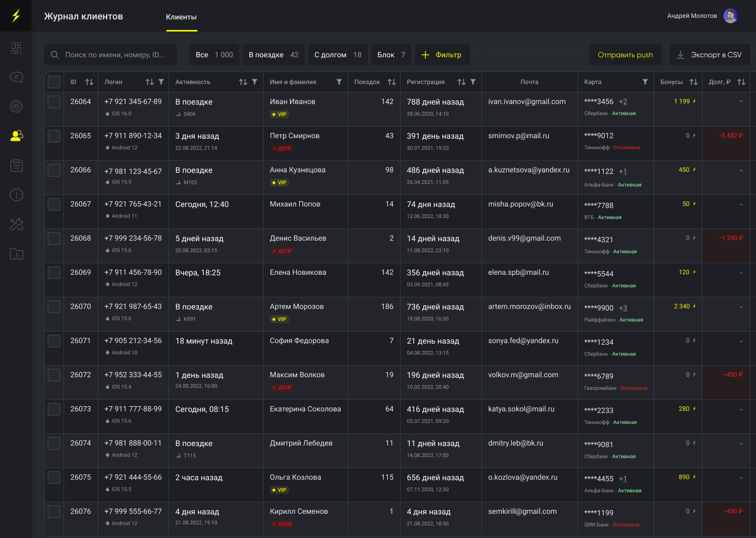Open the Логин column filter funnel
756x538 pixels.
pos(161,82)
